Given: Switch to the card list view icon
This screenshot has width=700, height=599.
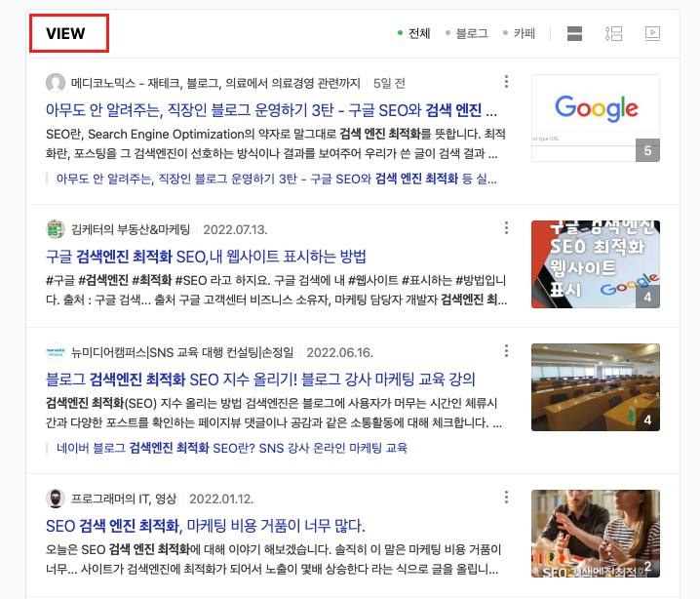Looking at the screenshot, I should [x=574, y=33].
